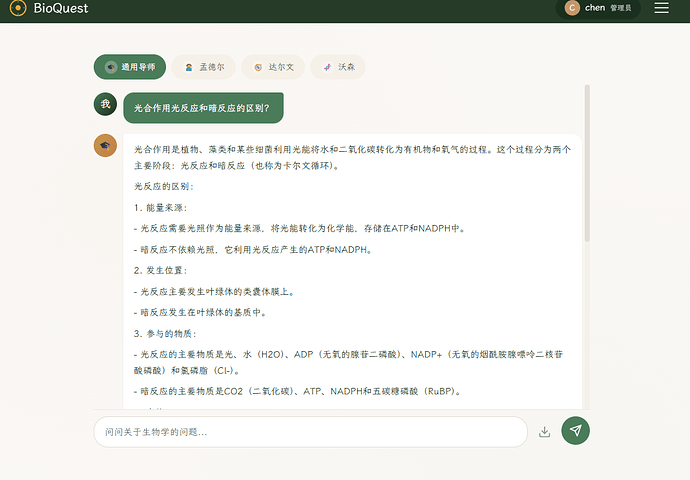Screen dimensions: 690x480
Task: Open the hamburger menu
Action: (661, 7)
